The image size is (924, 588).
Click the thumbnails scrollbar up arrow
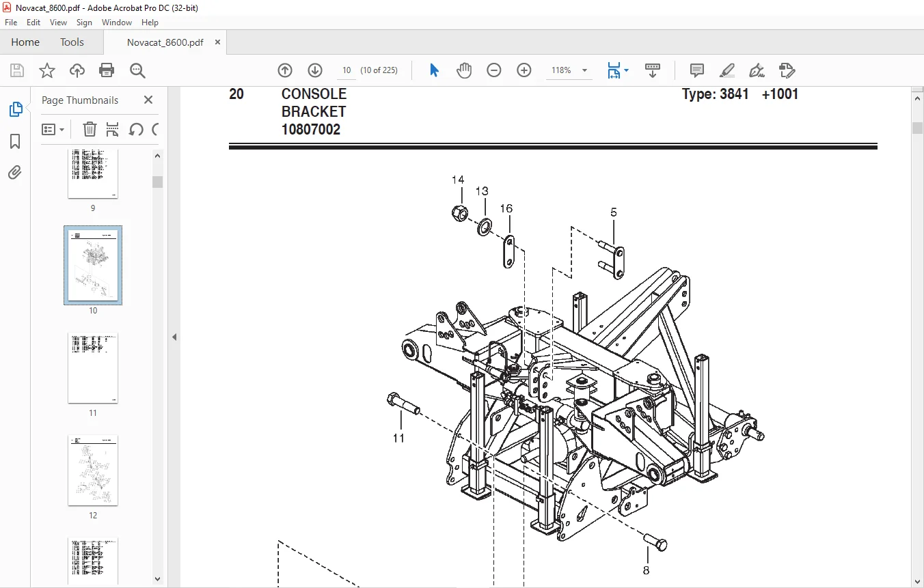[x=158, y=155]
